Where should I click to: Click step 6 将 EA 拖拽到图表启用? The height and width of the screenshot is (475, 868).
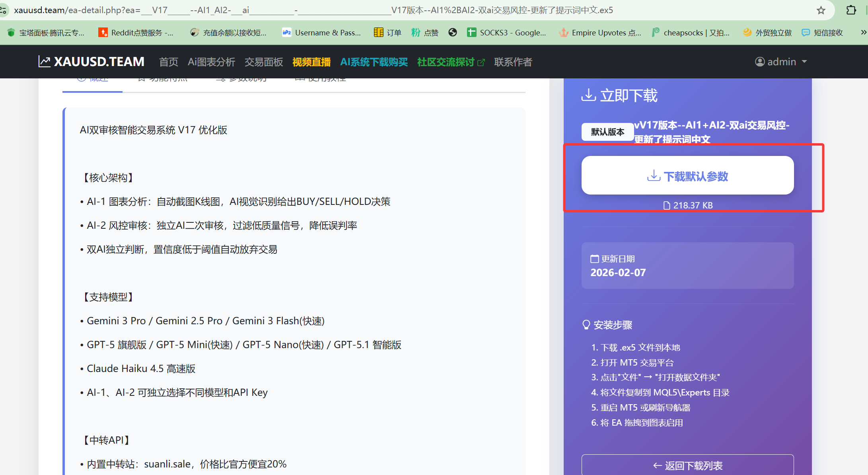pos(637,423)
